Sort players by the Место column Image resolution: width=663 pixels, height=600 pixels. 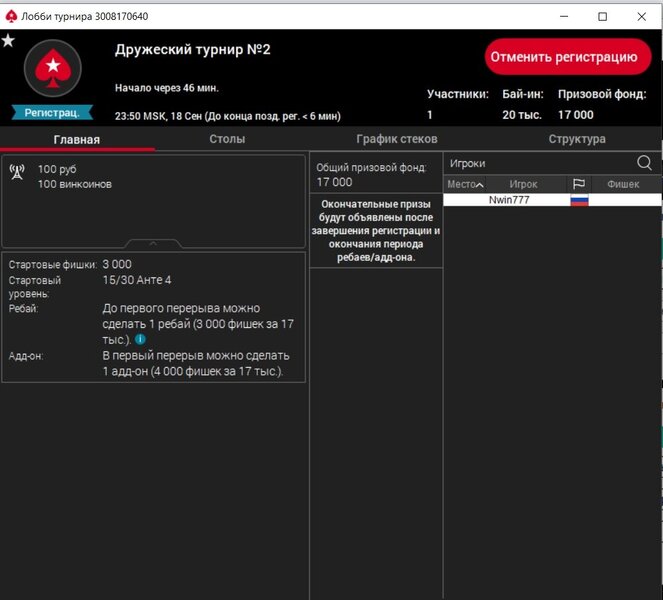[465, 184]
